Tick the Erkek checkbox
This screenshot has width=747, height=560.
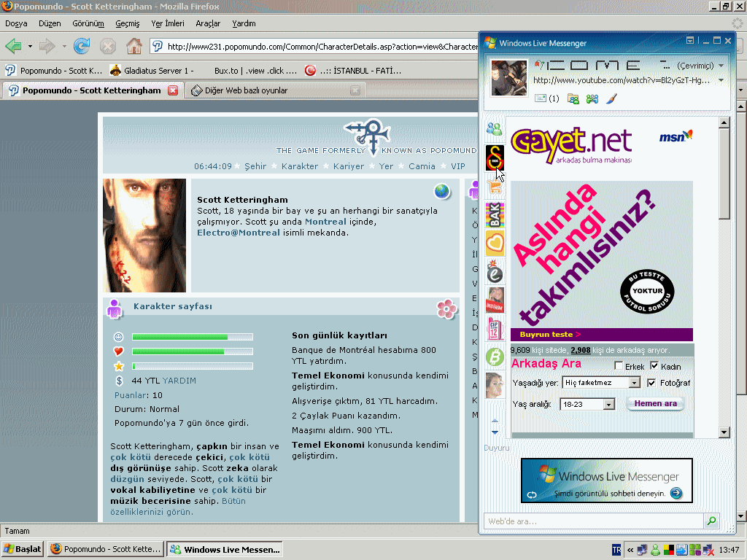click(619, 366)
